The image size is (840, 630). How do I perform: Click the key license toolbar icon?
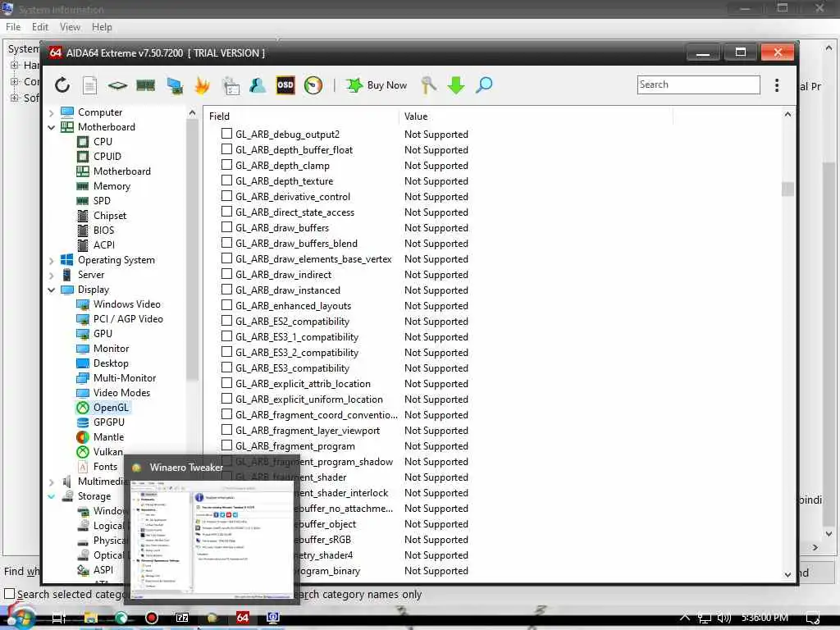(x=428, y=85)
